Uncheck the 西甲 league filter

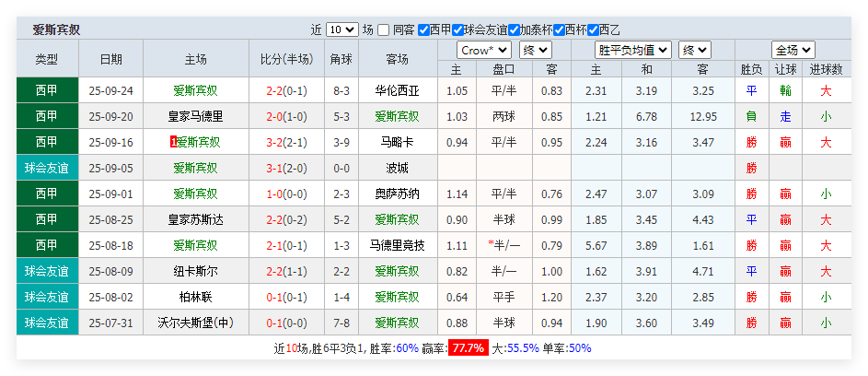pyautogui.click(x=423, y=29)
